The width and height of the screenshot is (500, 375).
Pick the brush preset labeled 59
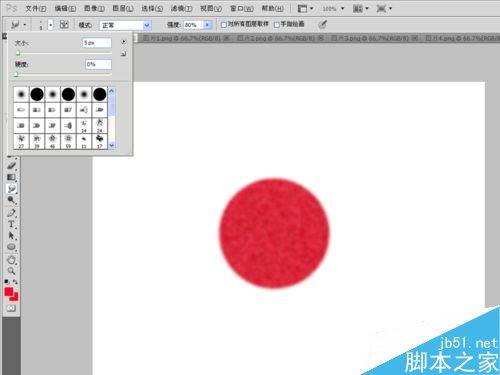(68, 141)
